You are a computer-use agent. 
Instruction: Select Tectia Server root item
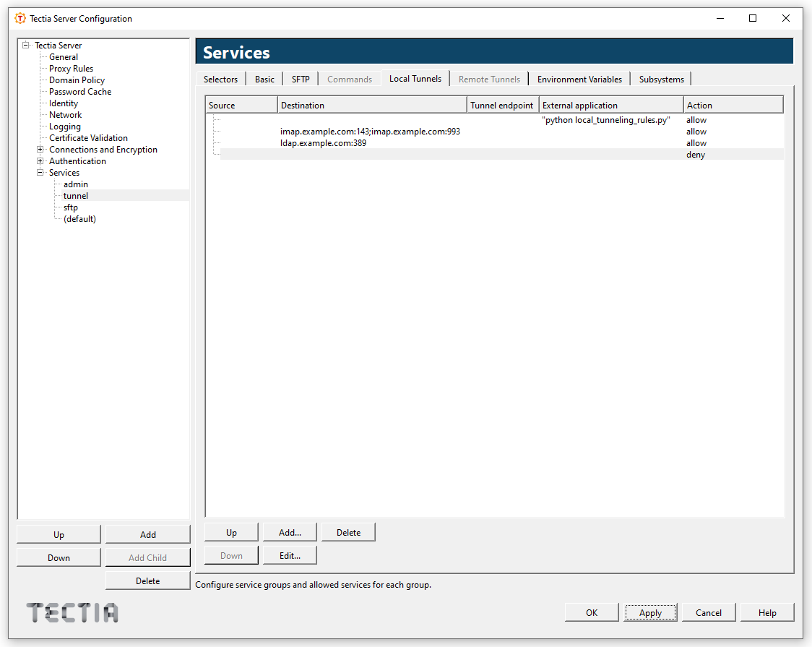pyautogui.click(x=58, y=45)
